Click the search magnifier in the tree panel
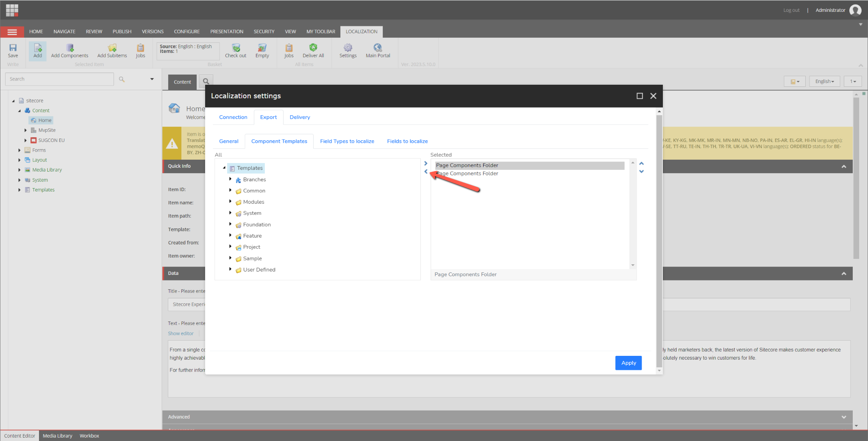 click(122, 79)
